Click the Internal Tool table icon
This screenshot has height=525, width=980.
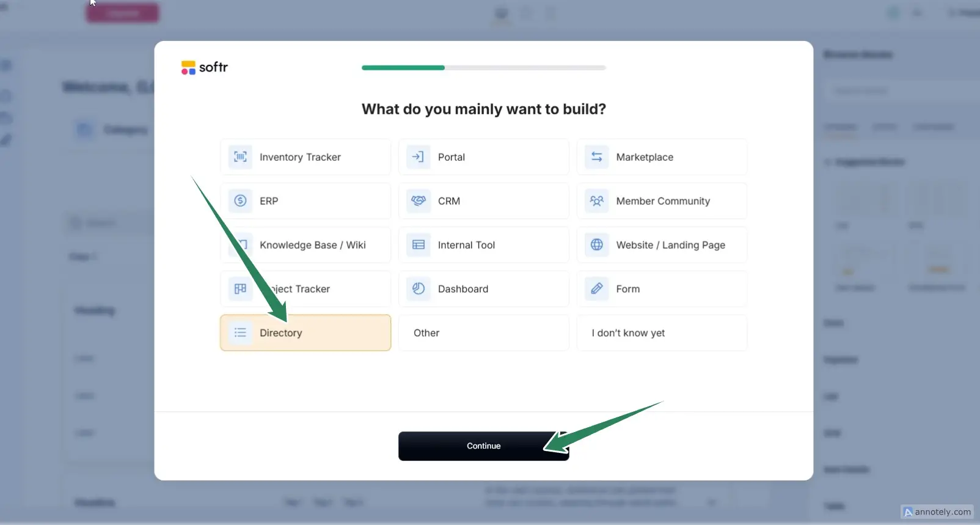click(x=419, y=245)
